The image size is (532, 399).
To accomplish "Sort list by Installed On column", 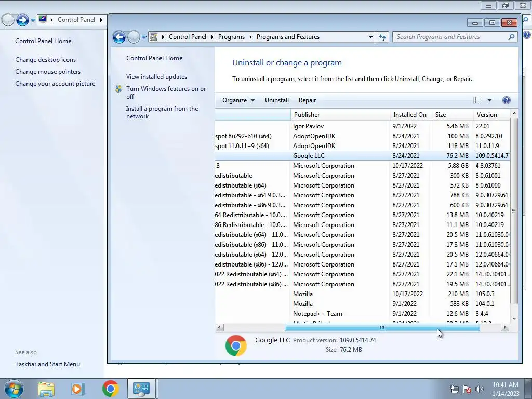I will pyautogui.click(x=411, y=115).
